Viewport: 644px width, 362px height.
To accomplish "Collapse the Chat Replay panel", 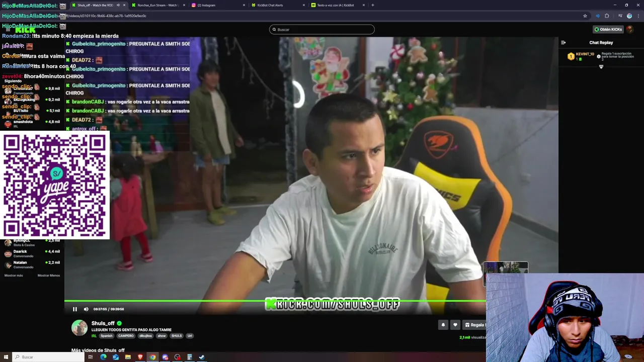I will click(x=563, y=43).
